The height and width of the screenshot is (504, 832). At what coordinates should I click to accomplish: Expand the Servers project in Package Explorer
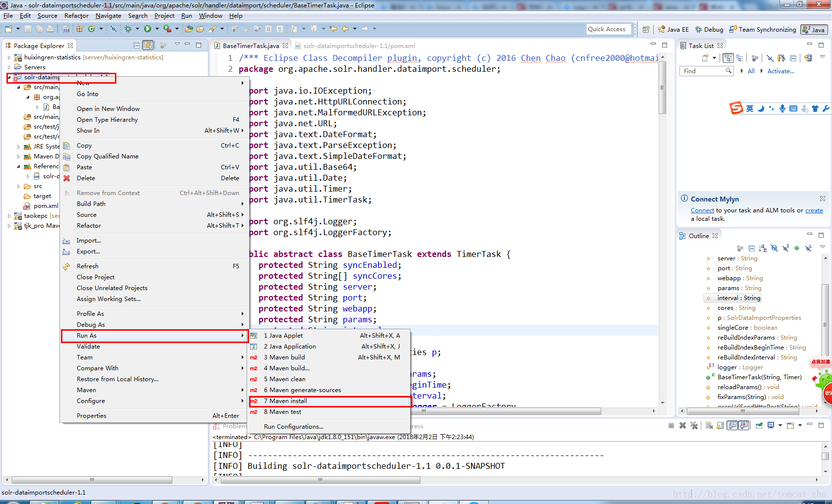point(9,67)
